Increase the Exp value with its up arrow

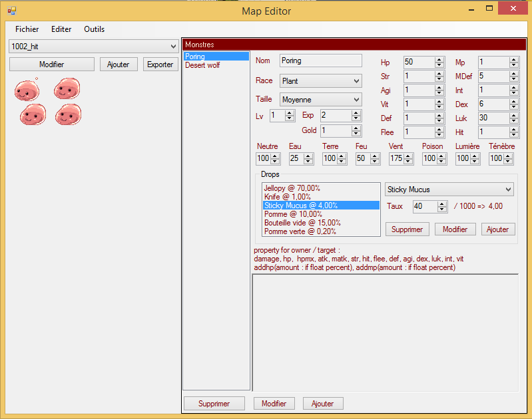click(x=356, y=113)
